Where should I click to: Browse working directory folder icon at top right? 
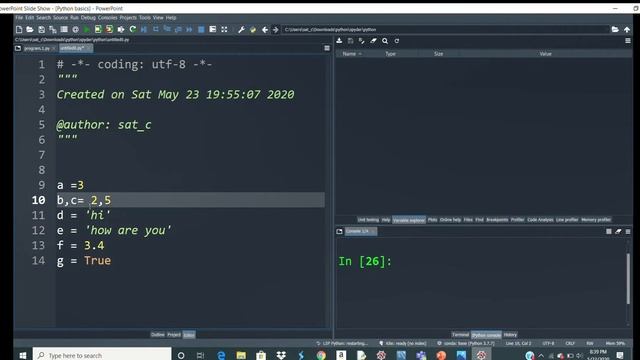(x=615, y=29)
